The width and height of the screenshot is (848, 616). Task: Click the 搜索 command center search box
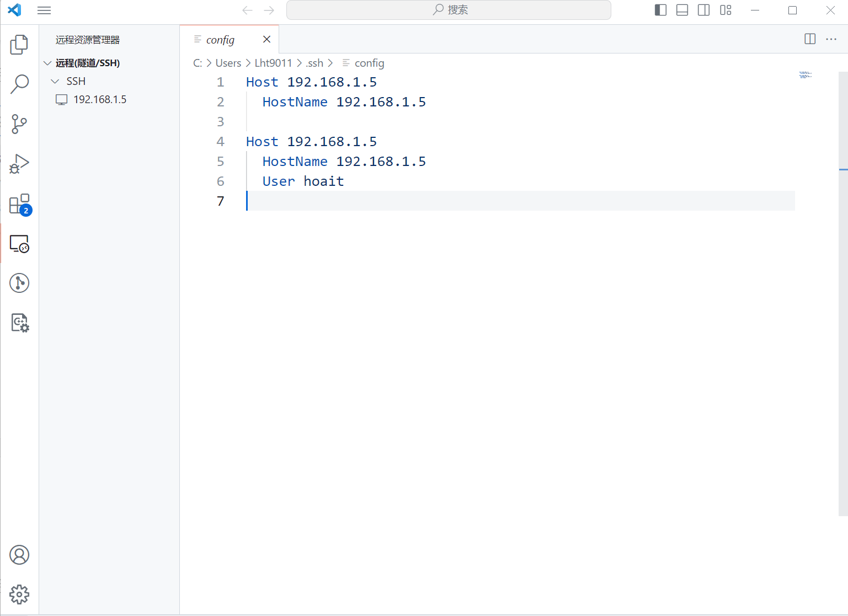pos(449,10)
